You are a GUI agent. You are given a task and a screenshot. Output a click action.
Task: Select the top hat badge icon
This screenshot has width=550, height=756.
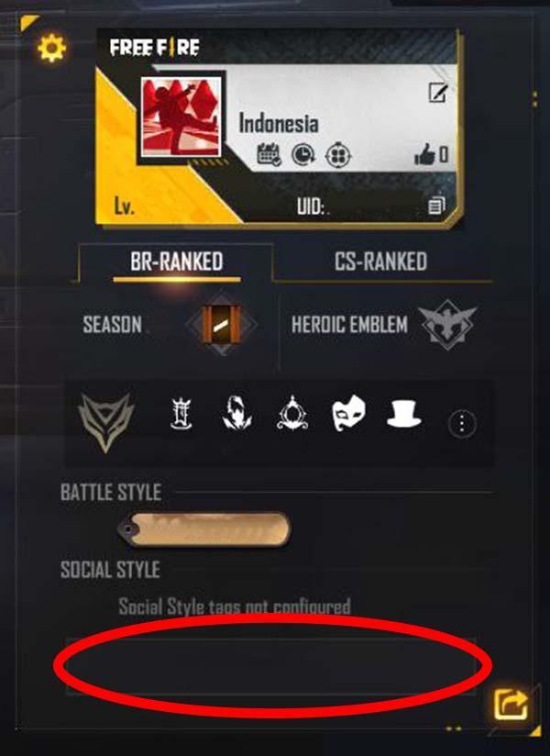point(403,414)
